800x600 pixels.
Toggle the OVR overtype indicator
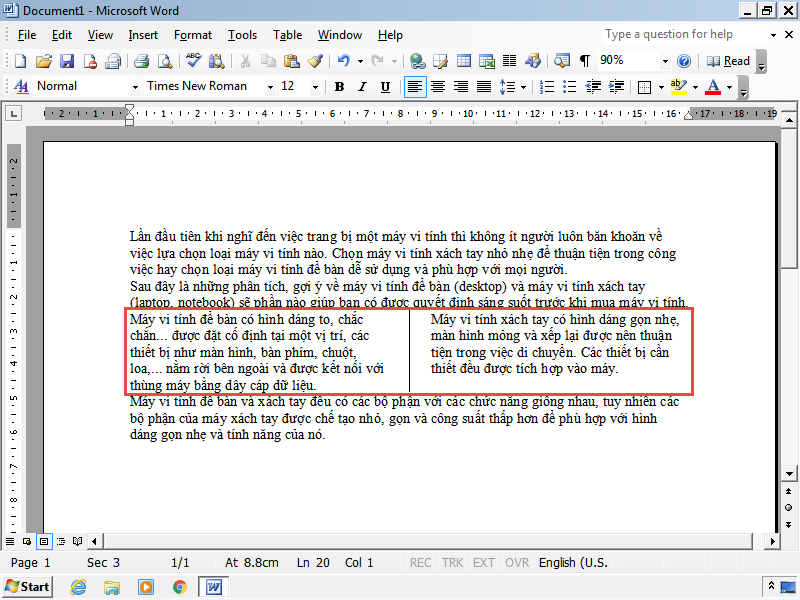[x=517, y=563]
